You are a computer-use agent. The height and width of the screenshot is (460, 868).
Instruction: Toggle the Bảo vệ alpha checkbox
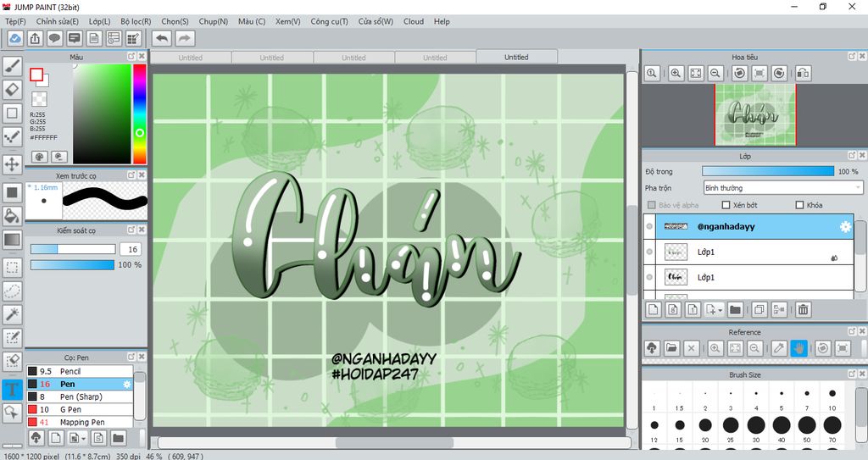click(x=652, y=205)
